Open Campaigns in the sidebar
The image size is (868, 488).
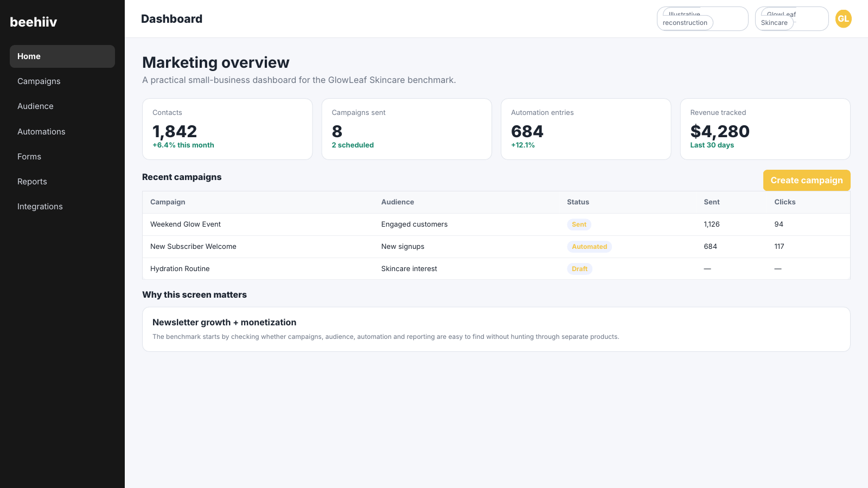(x=62, y=81)
